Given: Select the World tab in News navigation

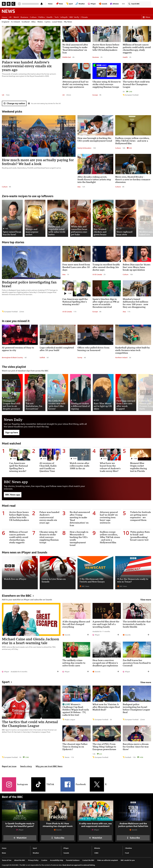Looking at the screenshot, I should [x=16, y=17].
